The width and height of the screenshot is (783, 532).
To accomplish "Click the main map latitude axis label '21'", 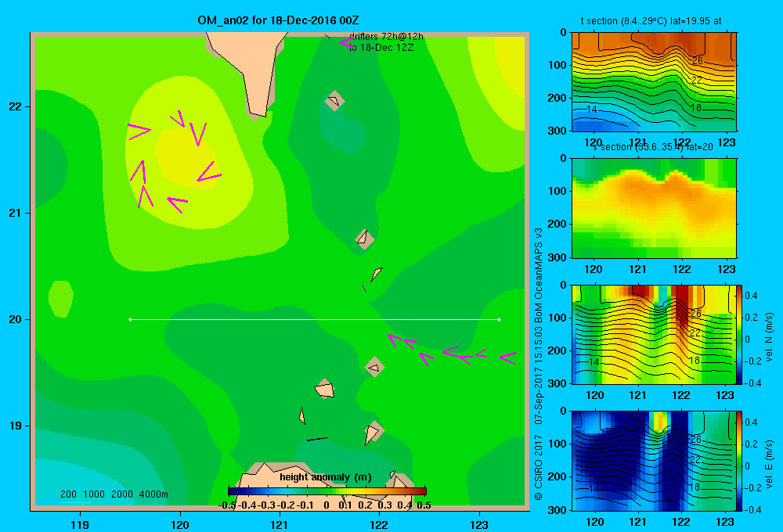I will click(15, 213).
